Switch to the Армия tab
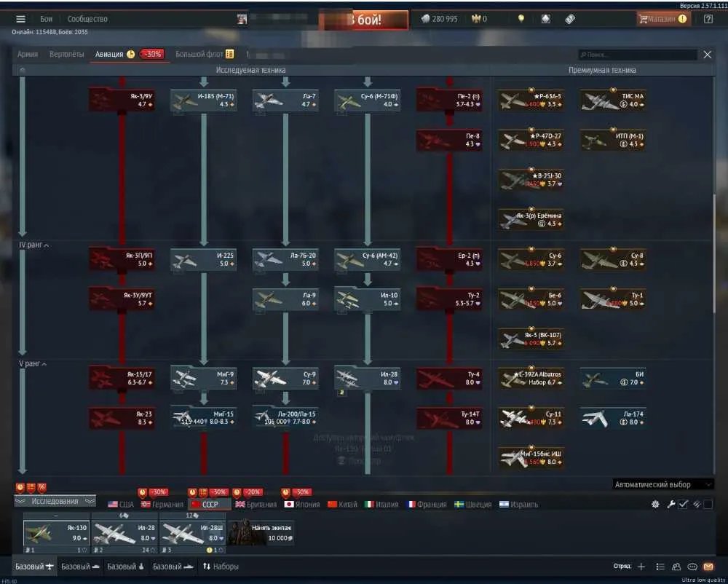728x584 pixels. click(28, 55)
